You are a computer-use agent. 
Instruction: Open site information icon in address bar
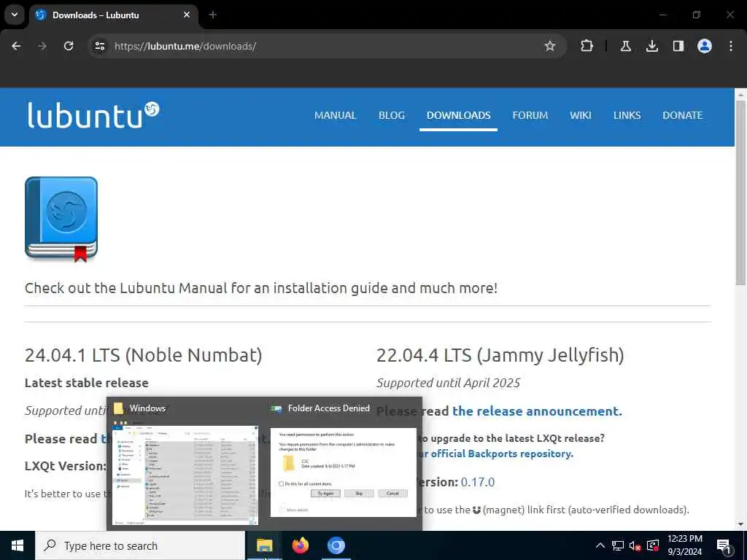[100, 46]
